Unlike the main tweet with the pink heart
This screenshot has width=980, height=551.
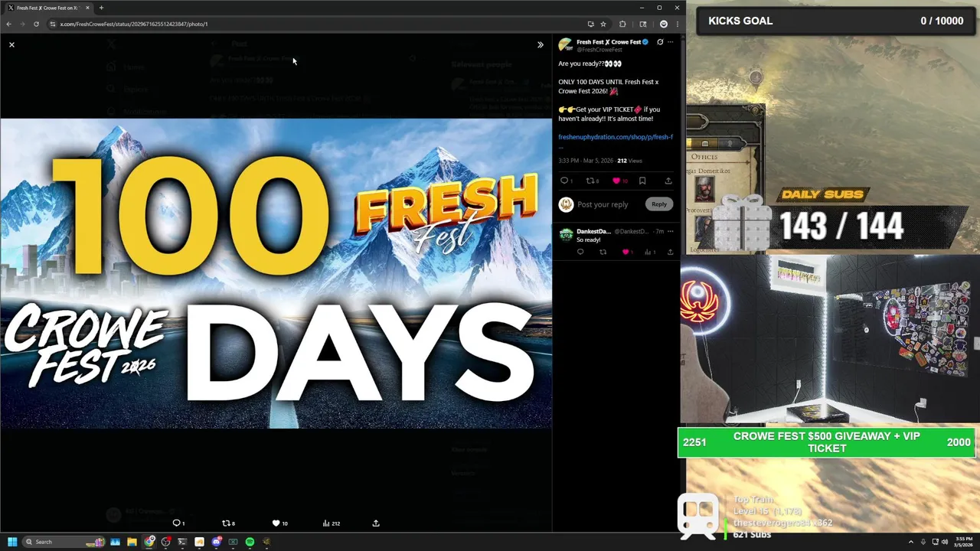[616, 181]
